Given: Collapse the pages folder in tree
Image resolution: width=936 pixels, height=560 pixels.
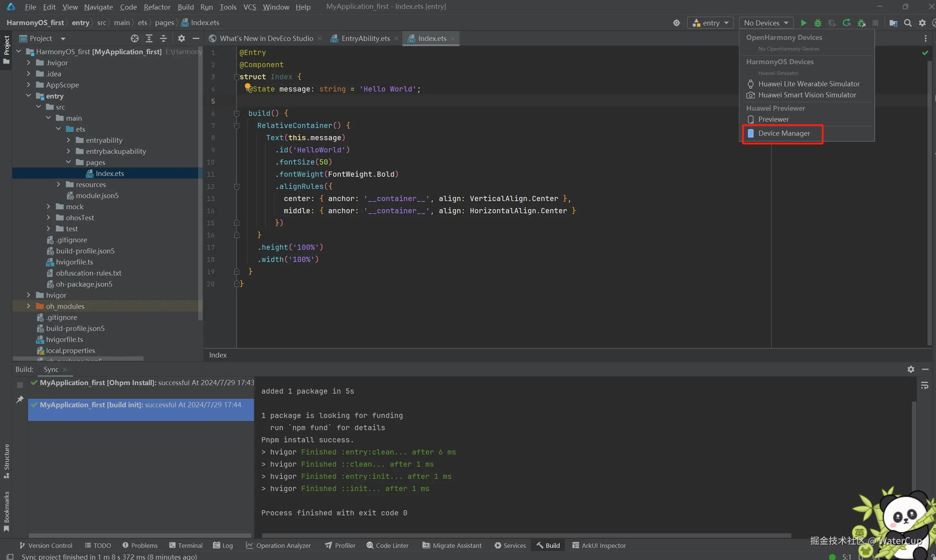Looking at the screenshot, I should pyautogui.click(x=68, y=162).
